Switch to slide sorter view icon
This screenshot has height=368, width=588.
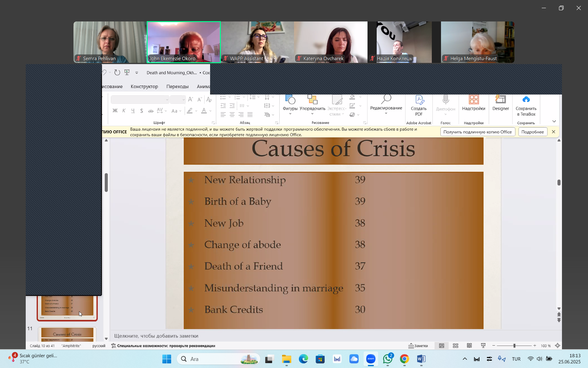pyautogui.click(x=455, y=346)
